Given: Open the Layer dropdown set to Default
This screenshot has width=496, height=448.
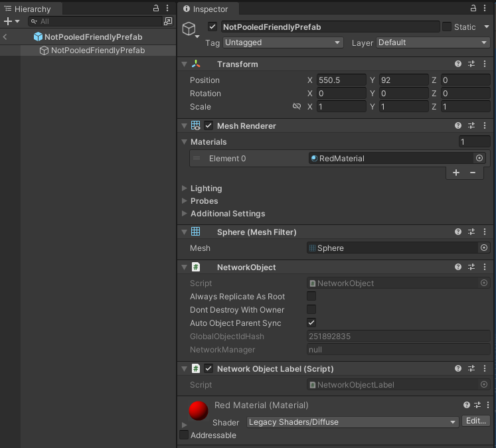Looking at the screenshot, I should click(x=433, y=42).
